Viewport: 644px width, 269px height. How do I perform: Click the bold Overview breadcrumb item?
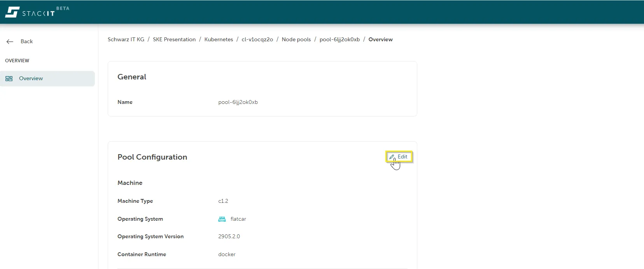380,40
